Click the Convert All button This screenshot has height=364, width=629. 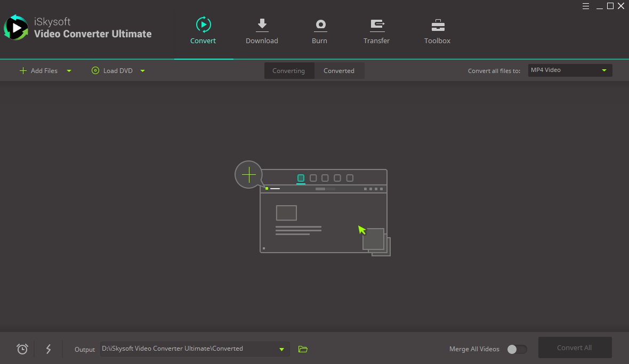[x=575, y=347]
